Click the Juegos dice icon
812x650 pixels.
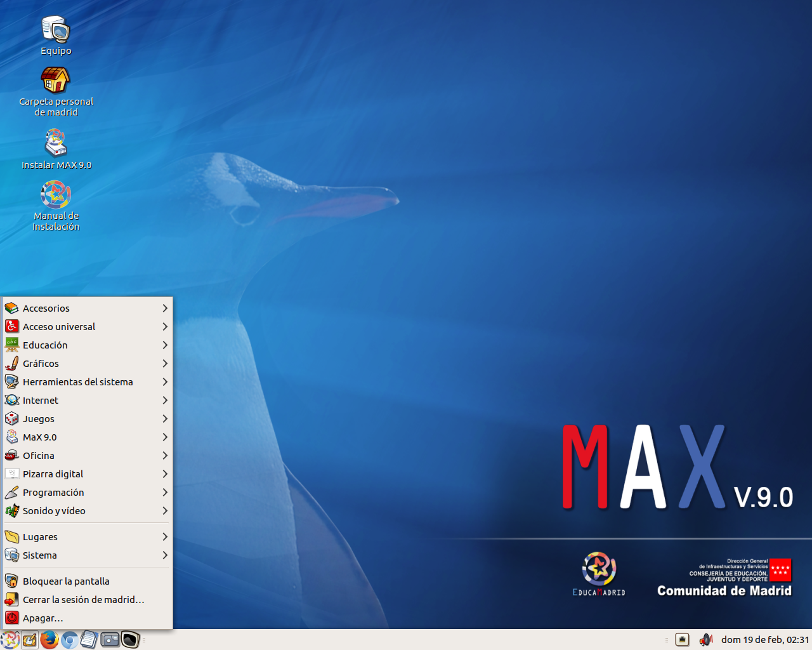(x=12, y=418)
